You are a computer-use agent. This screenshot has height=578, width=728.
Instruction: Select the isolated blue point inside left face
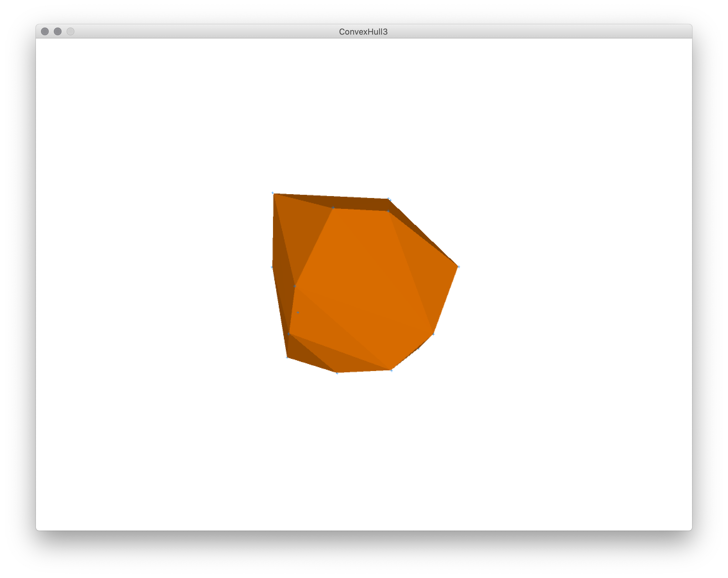298,312
